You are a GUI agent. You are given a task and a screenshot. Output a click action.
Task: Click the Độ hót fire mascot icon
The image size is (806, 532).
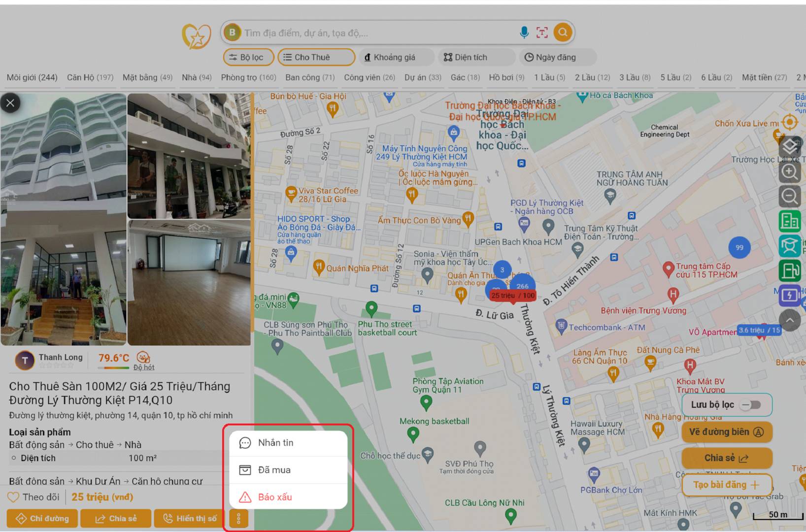pos(143,357)
